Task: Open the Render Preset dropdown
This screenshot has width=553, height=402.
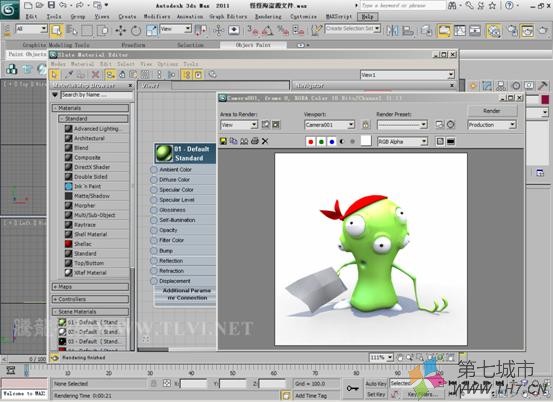Action: pos(402,125)
